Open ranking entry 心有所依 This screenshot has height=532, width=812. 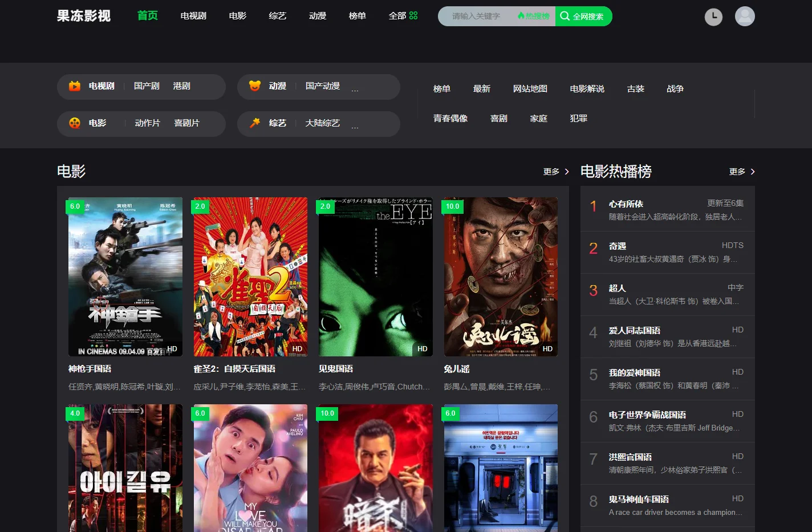[668, 210]
